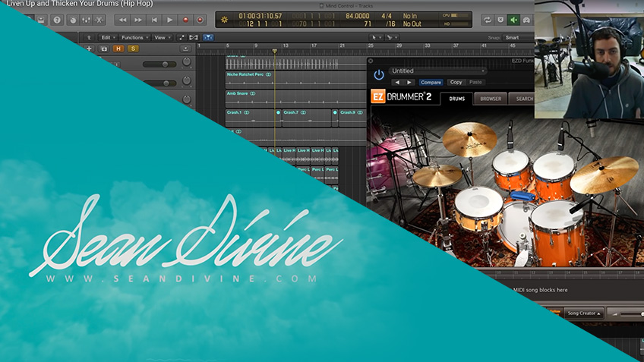Open the Quick Help question mark button
The width and height of the screenshot is (644, 362).
tap(57, 20)
